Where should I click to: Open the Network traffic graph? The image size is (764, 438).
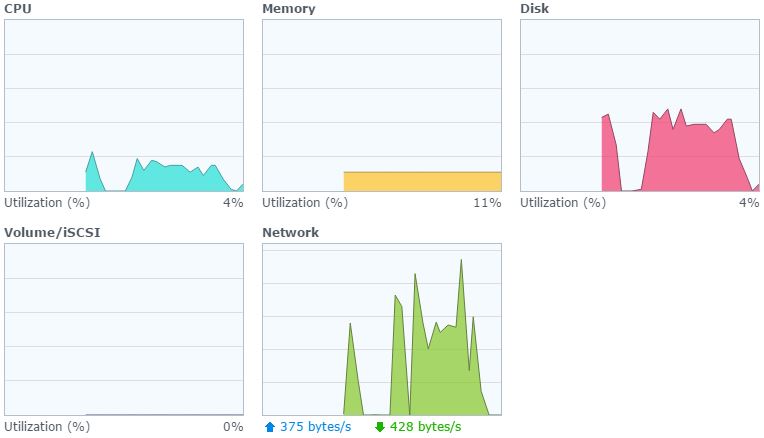tap(382, 329)
